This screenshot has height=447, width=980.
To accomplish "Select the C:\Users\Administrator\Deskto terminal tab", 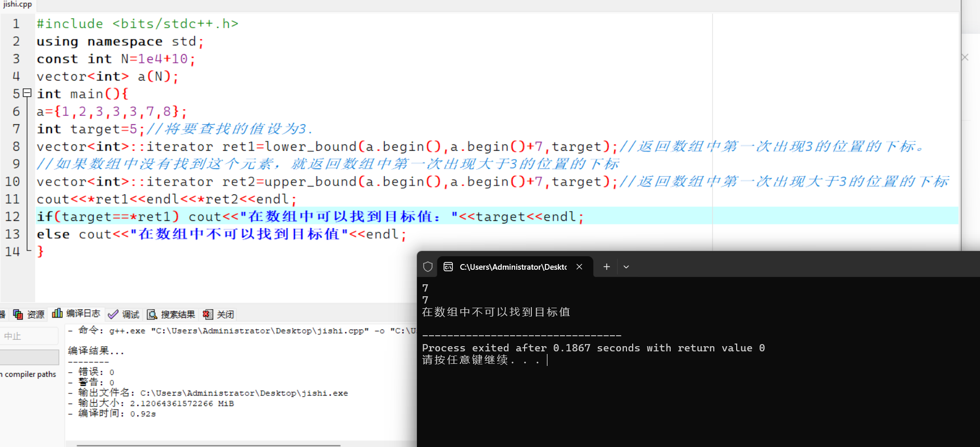I will click(513, 267).
